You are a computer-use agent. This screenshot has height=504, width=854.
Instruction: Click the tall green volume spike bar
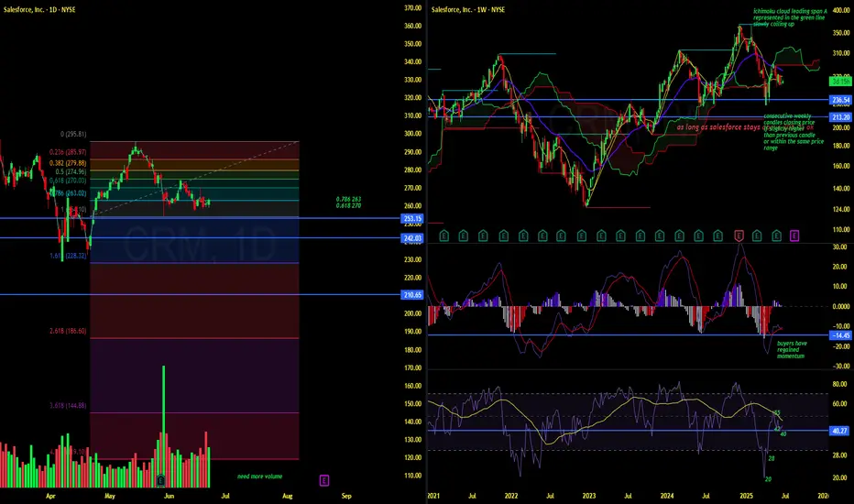tap(163, 426)
